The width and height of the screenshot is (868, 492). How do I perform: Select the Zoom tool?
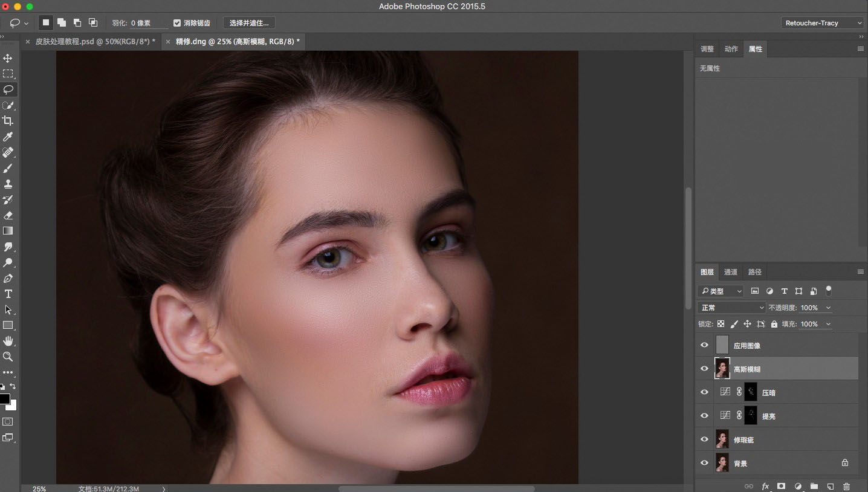coord(8,357)
